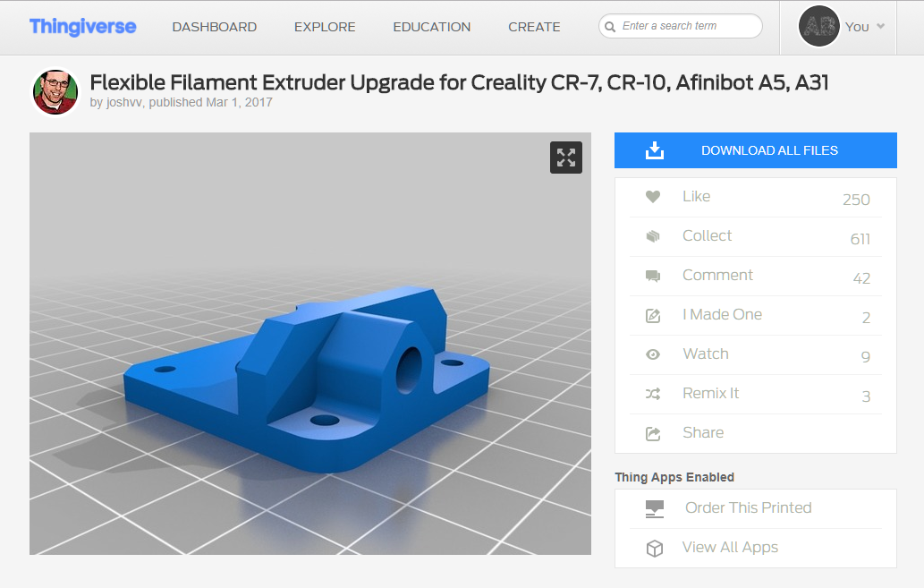Image resolution: width=924 pixels, height=588 pixels.
Task: Click the Comment speech bubble icon
Action: [653, 276]
